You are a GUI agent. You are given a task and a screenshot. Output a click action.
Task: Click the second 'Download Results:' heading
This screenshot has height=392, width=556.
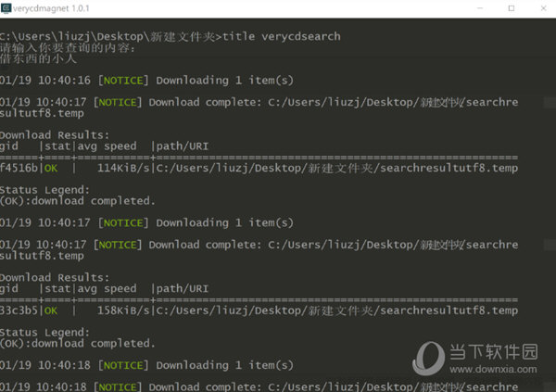click(55, 277)
